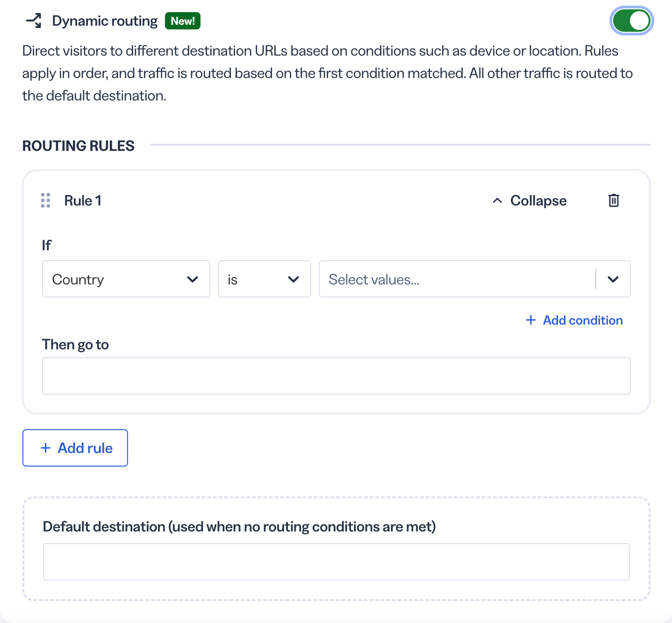672x623 pixels.
Task: Click the Add rule button
Action: pos(75,448)
